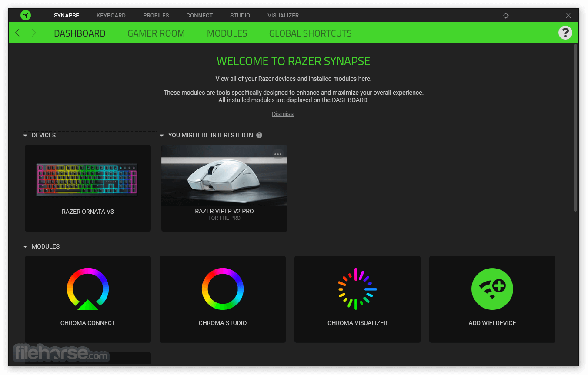Click the Chroma Connect label

point(88,323)
